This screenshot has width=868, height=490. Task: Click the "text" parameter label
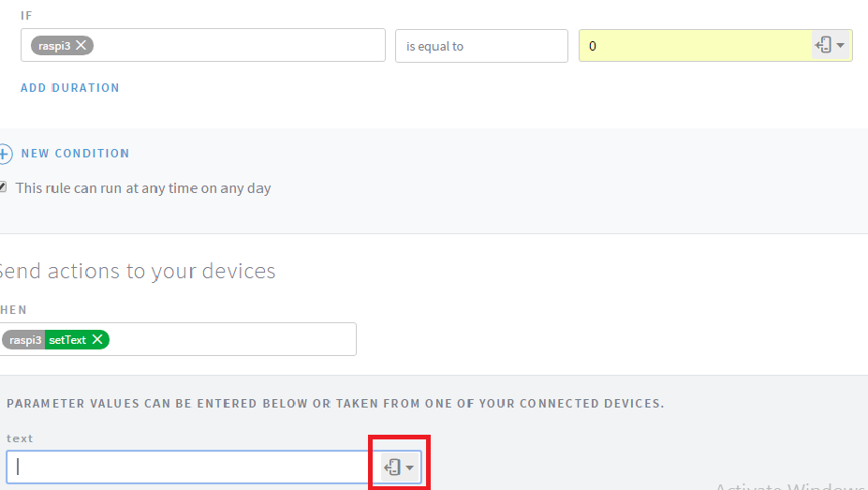click(20, 438)
